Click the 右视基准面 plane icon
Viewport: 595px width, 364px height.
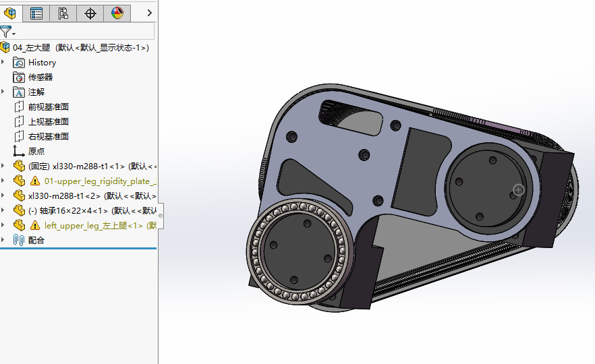click(x=19, y=136)
